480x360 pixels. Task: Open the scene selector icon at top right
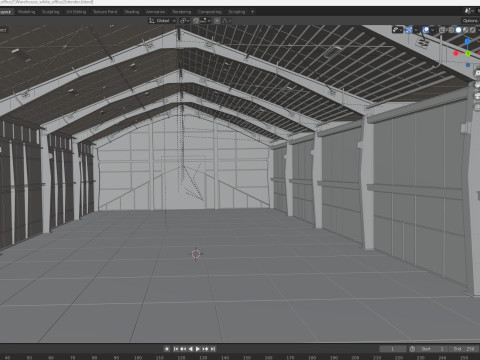pos(469,11)
